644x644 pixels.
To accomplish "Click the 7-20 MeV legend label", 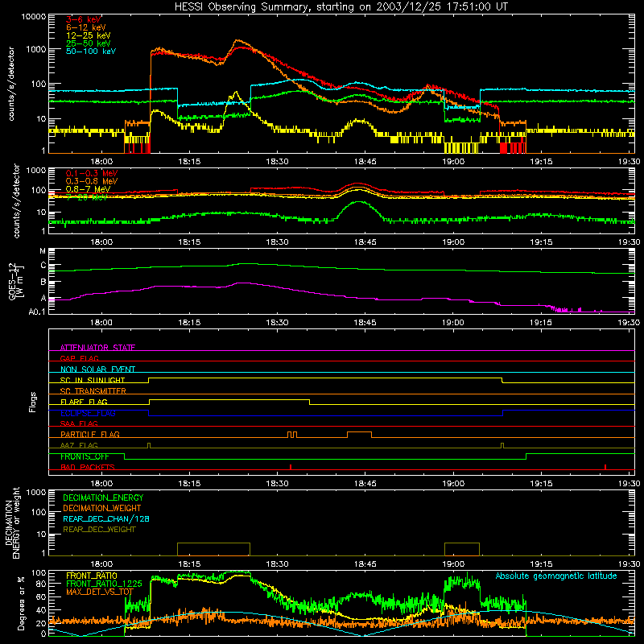I will click(86, 197).
